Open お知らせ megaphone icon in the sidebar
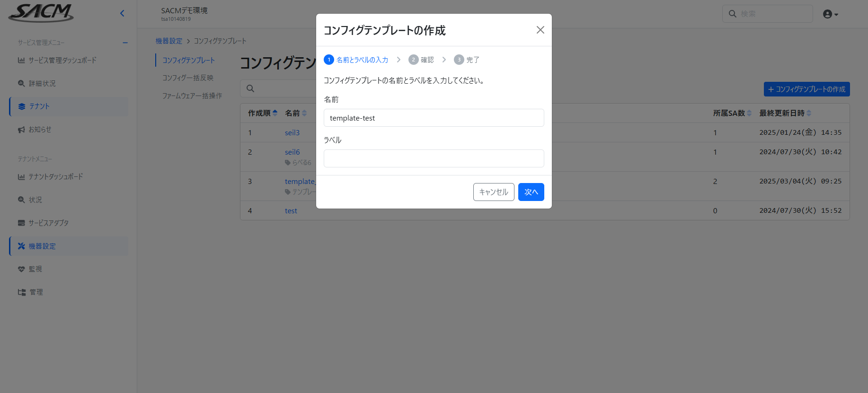The height and width of the screenshot is (393, 868). (21, 130)
